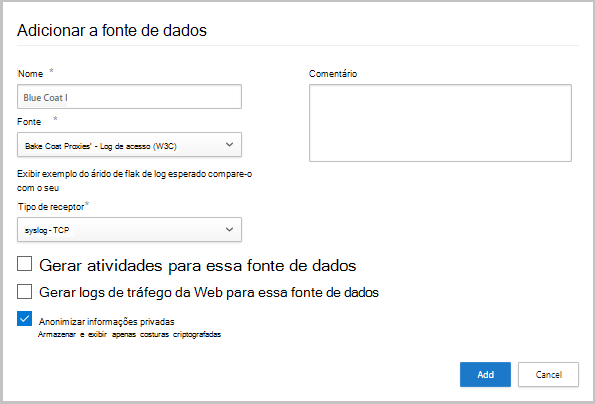
Task: Click the 'Adicionar a fonte de dados' title
Action: 112,30
